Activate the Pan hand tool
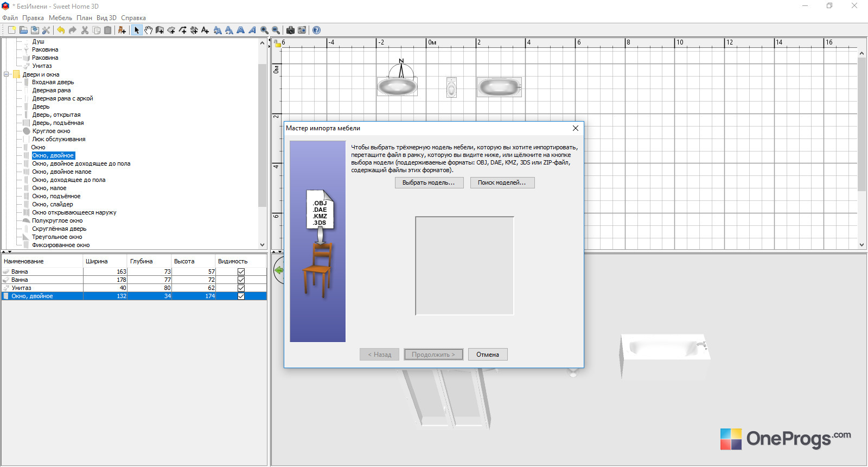 (x=148, y=30)
